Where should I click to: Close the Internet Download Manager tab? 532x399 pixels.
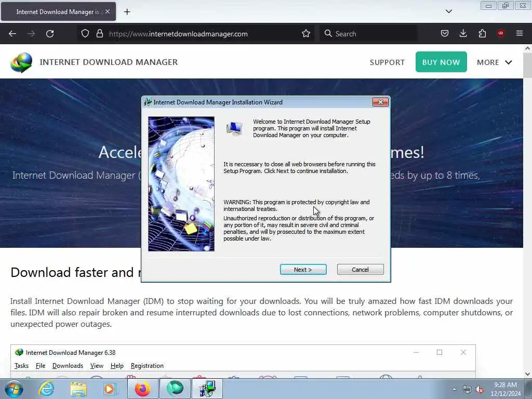point(107,11)
